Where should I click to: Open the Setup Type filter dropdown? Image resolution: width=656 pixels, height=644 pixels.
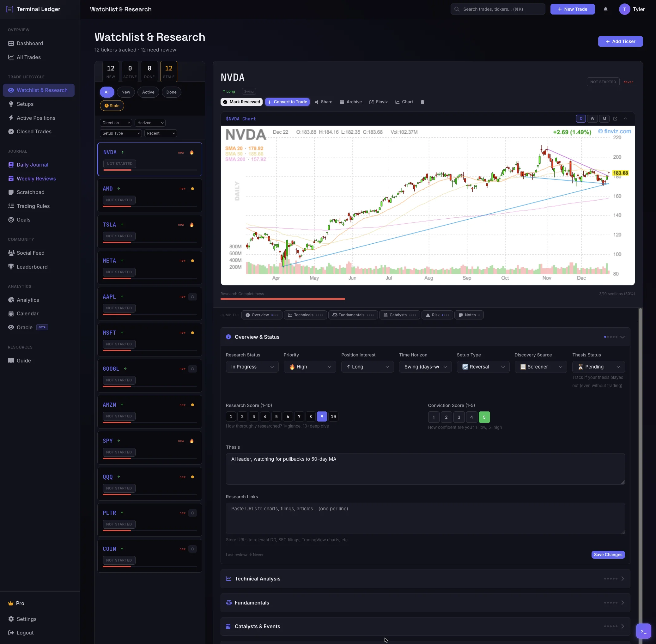tap(120, 133)
